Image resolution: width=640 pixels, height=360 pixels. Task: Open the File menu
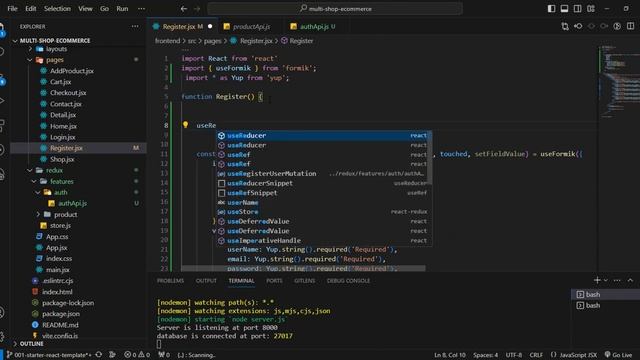click(12, 9)
